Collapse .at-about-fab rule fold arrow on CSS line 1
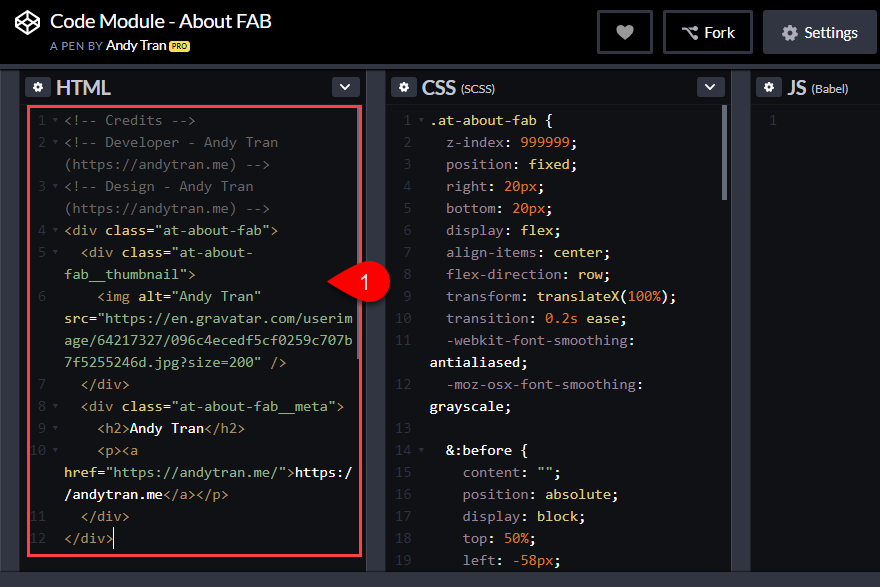Image resolution: width=880 pixels, height=587 pixels. pyautogui.click(x=421, y=120)
